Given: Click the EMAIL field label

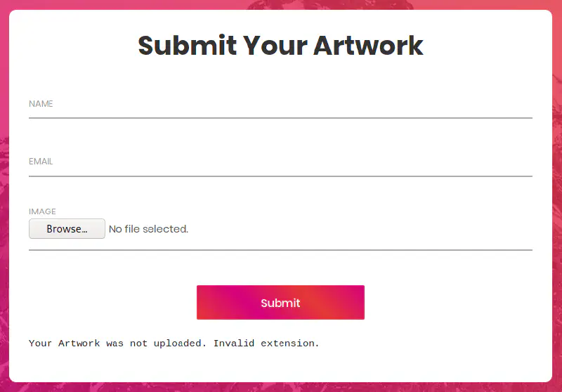Looking at the screenshot, I should coord(41,162).
